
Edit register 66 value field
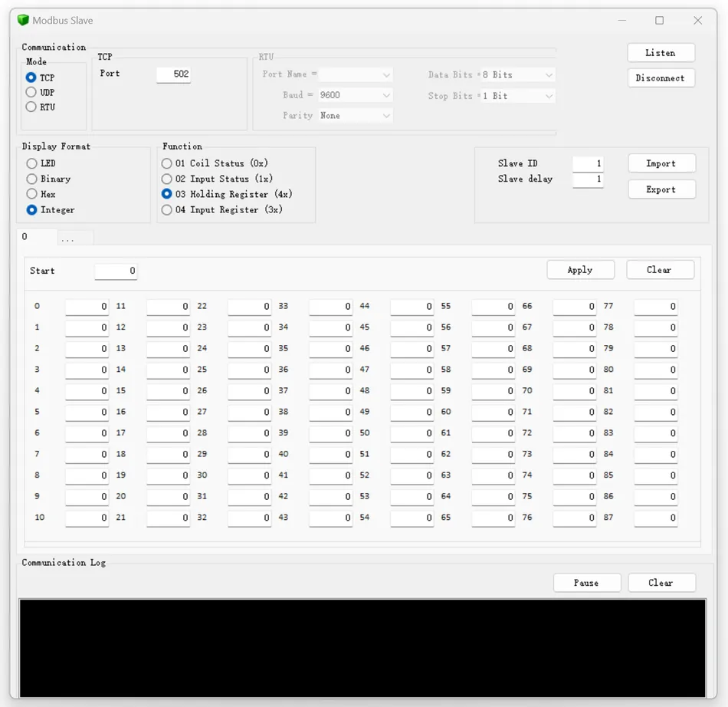click(574, 307)
